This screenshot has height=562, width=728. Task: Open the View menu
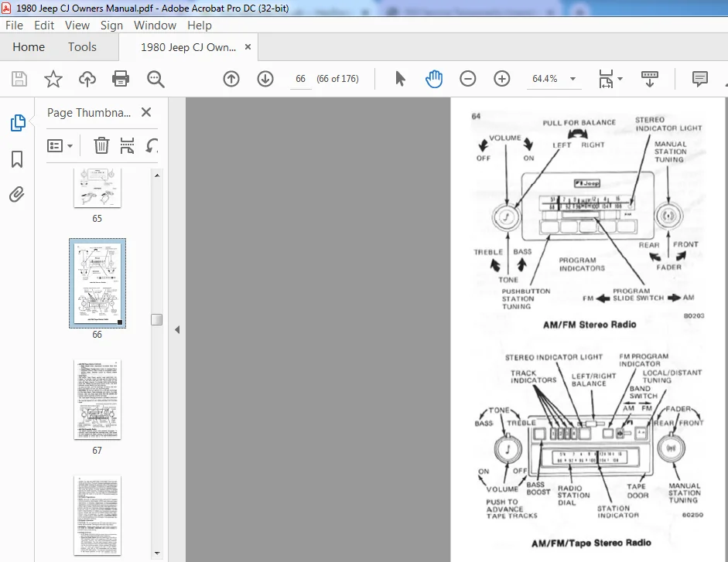coord(77,25)
